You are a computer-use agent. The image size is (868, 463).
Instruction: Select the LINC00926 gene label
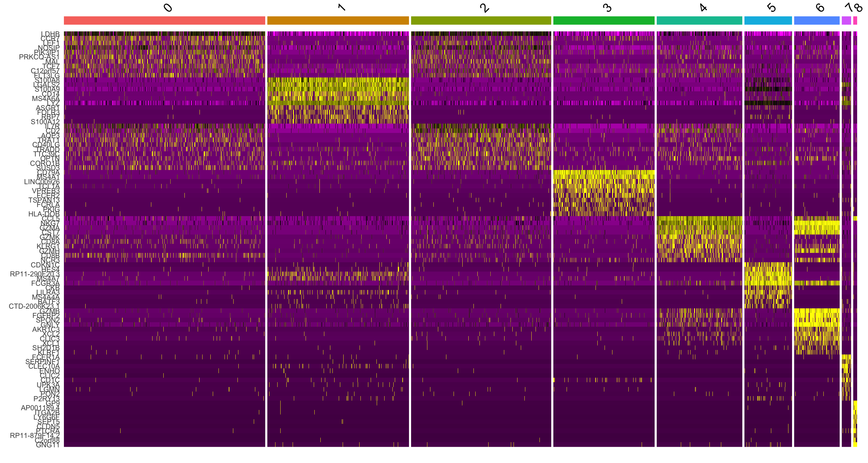pyautogui.click(x=42, y=182)
